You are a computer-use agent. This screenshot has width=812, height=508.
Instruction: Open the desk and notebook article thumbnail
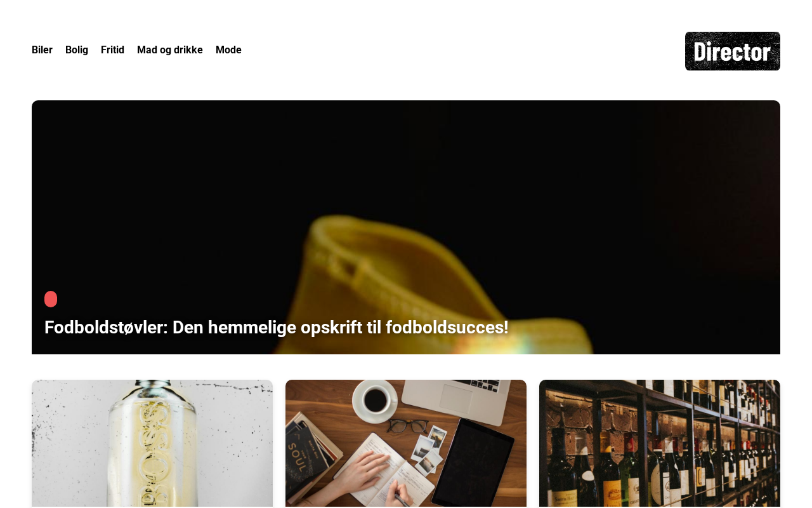coord(406,444)
